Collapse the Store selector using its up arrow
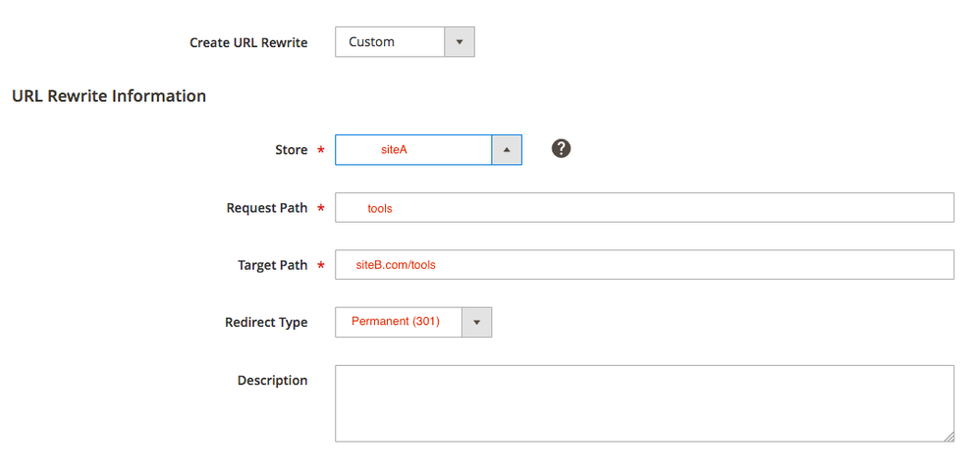This screenshot has width=980, height=473. tap(507, 150)
